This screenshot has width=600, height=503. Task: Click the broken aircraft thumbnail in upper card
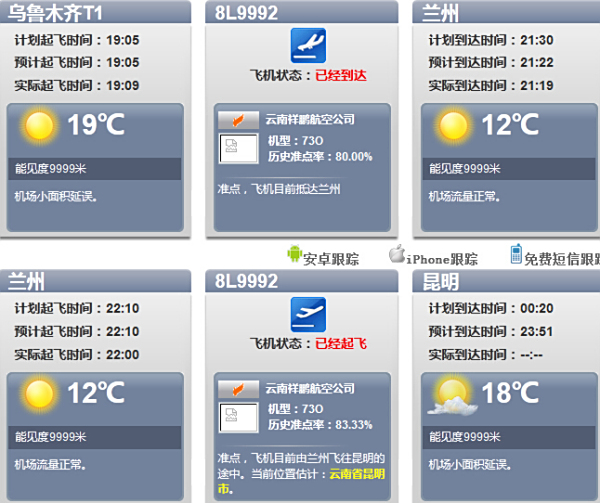[238, 148]
